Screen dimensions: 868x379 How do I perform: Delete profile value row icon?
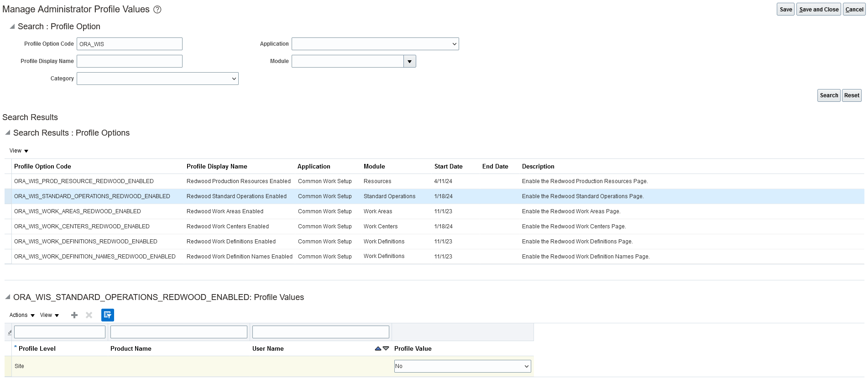pos(89,315)
